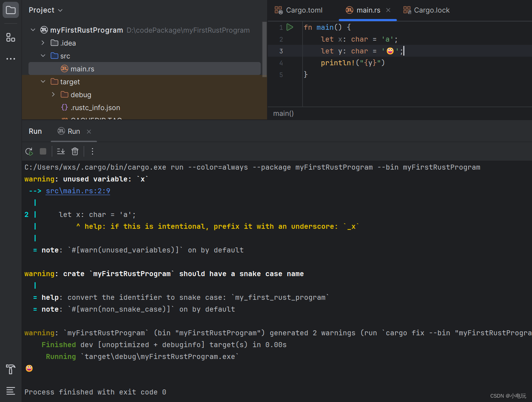Screen dimensions: 532x402
Task: Click the 'Running' target\debug output line
Action: [142, 356]
